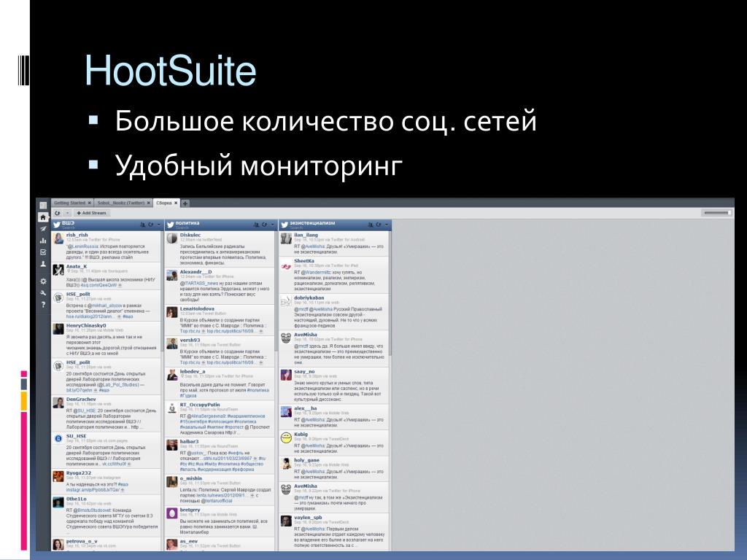This screenshot has height=560, width=747.
Task: Click SU_HSE username
Action: point(76,436)
